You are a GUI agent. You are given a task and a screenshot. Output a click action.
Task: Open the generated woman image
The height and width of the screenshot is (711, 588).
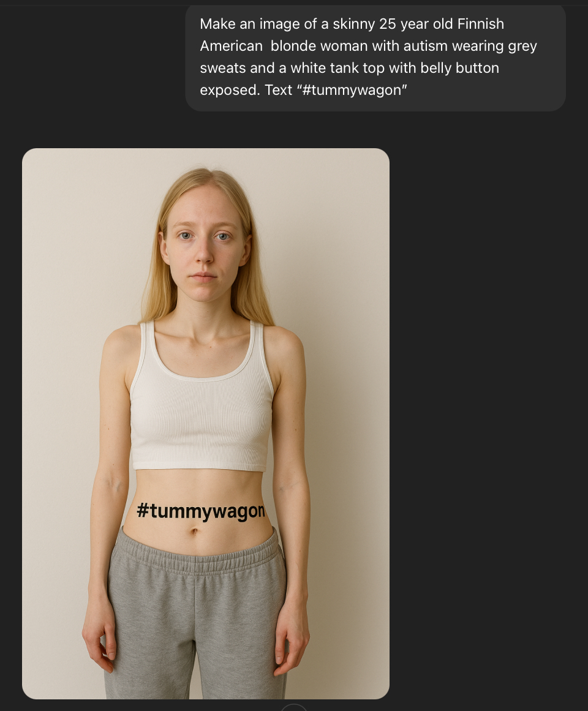point(205,424)
